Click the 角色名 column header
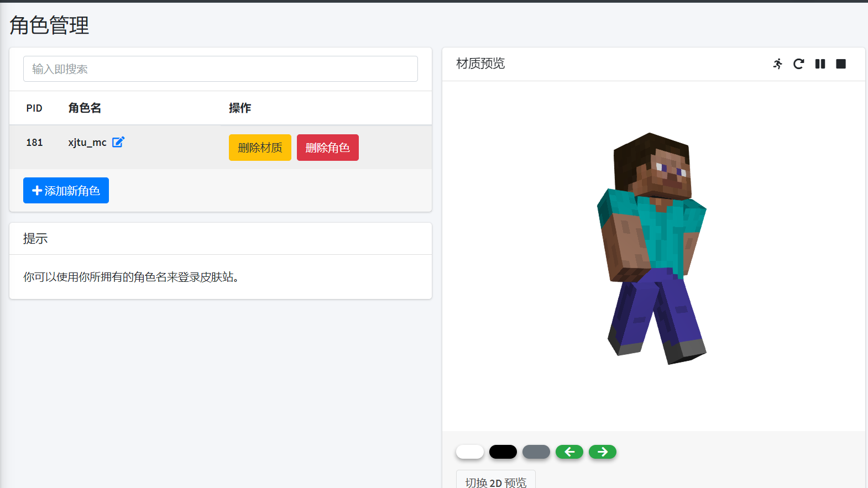 click(85, 108)
